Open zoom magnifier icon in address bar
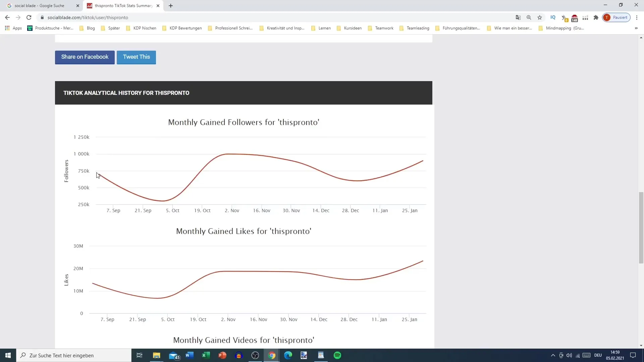Screen dimensions: 644x362 pyautogui.click(x=529, y=17)
